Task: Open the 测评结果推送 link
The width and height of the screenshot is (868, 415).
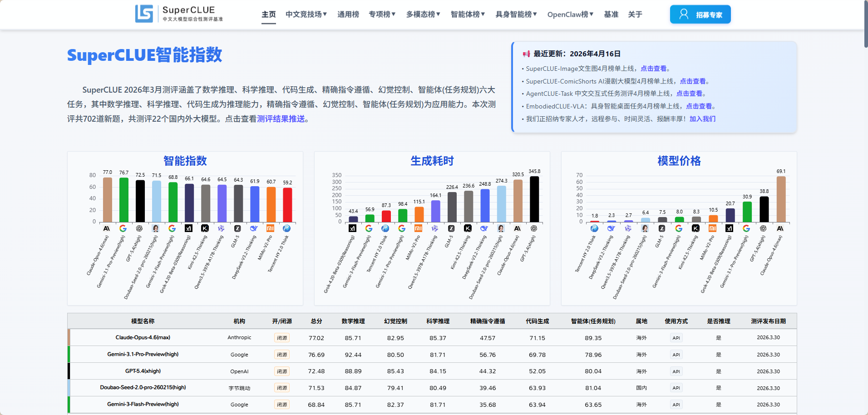Action: (x=281, y=119)
